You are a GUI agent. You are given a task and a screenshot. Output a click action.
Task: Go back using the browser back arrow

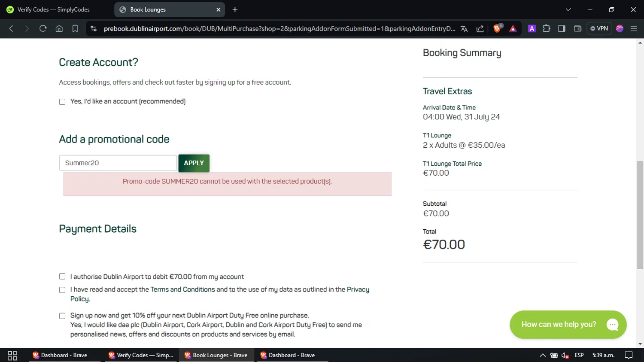(x=11, y=29)
